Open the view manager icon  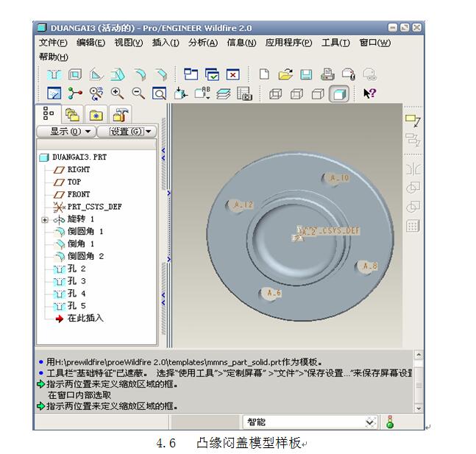coord(244,93)
